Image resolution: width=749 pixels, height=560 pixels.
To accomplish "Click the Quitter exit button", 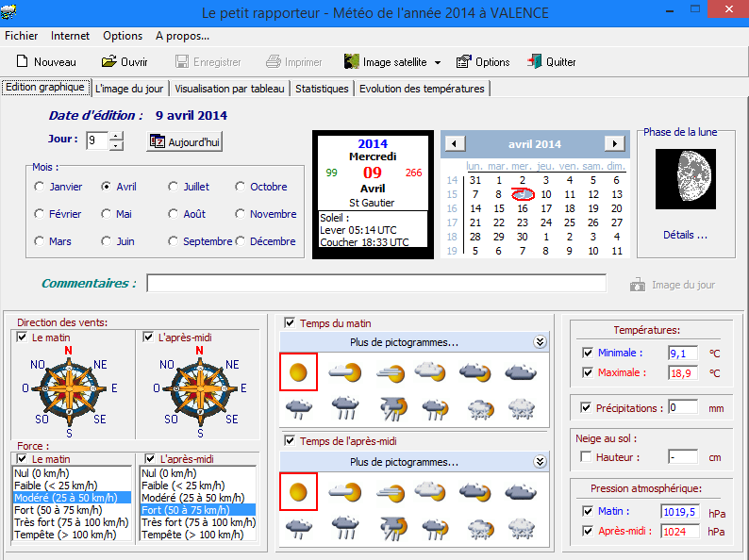I will point(551,62).
